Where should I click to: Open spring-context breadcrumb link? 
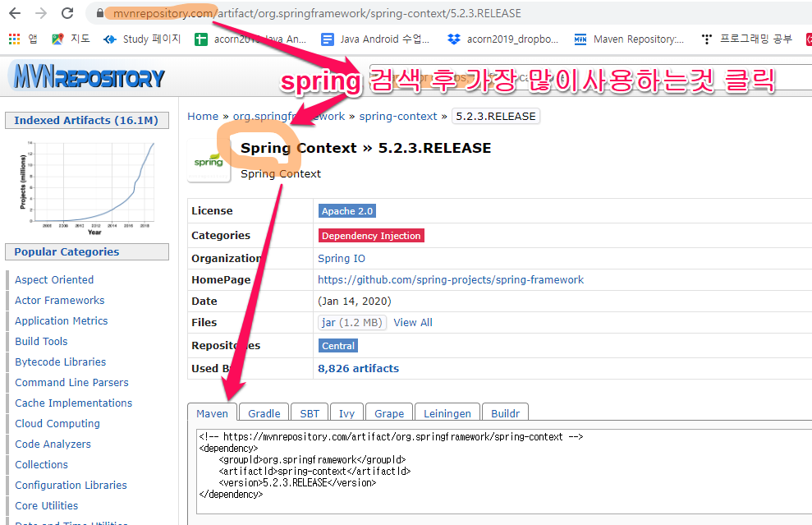pos(398,116)
